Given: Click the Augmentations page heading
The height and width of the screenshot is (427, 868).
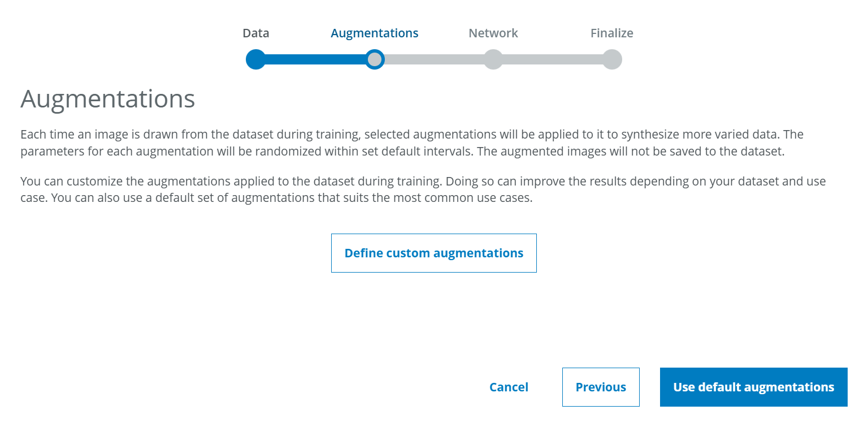Looking at the screenshot, I should 107,98.
